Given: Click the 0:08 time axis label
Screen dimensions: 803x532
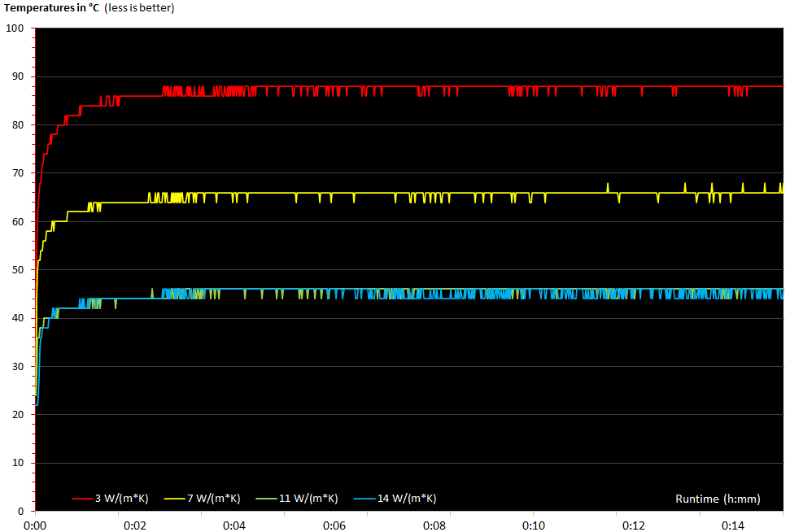Looking at the screenshot, I should coord(434,525).
